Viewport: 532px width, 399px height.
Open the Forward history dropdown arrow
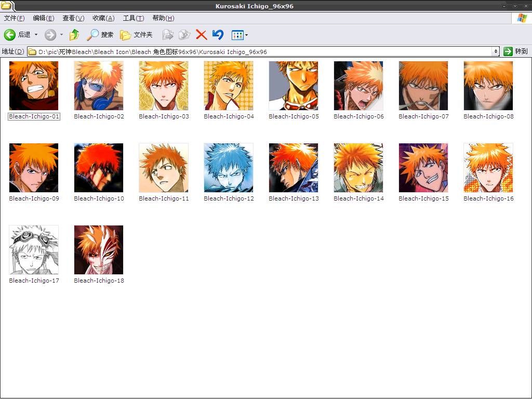(x=61, y=35)
